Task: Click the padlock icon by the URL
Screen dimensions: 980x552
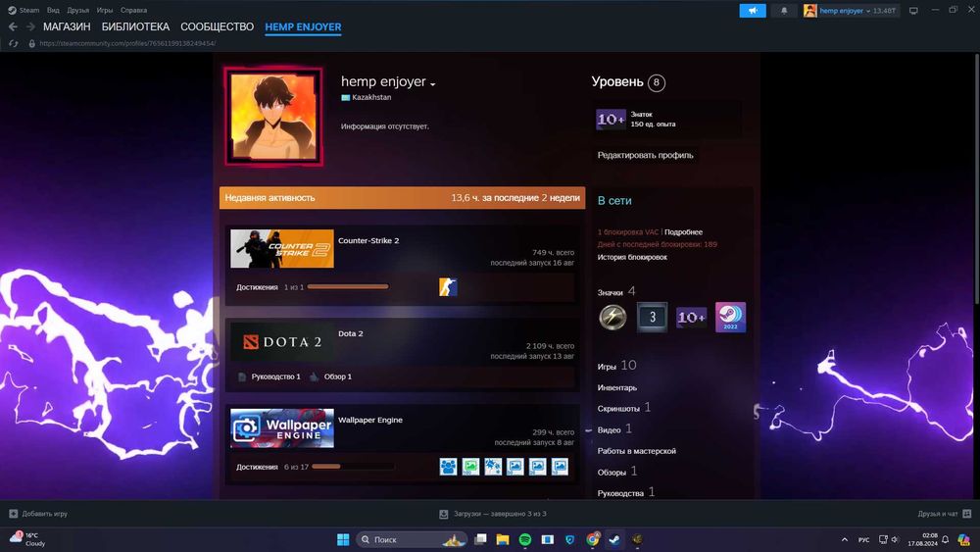Action: point(32,44)
